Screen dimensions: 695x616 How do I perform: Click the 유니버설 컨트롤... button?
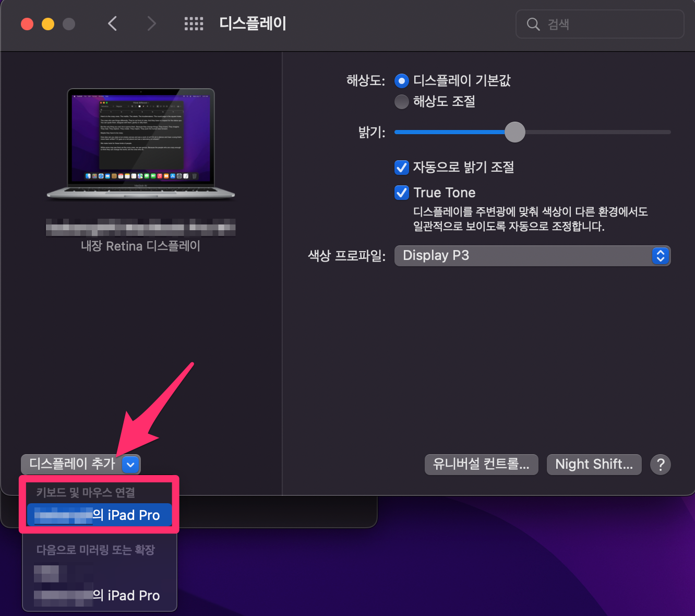click(481, 464)
